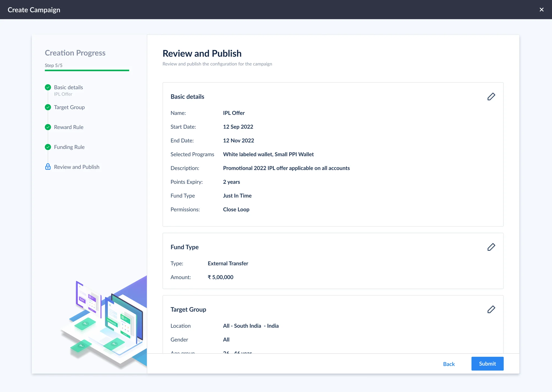Click the 'Creation Progress' heading

coord(75,53)
